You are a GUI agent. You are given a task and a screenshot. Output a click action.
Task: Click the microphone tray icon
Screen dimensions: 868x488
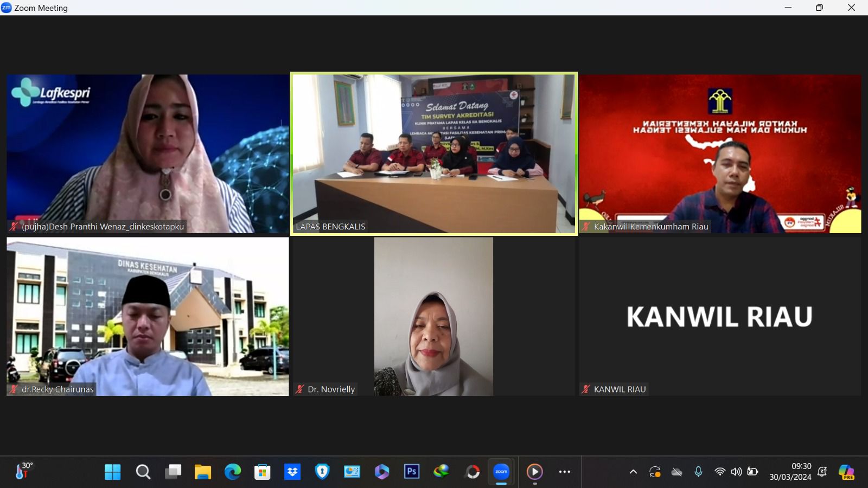point(698,472)
